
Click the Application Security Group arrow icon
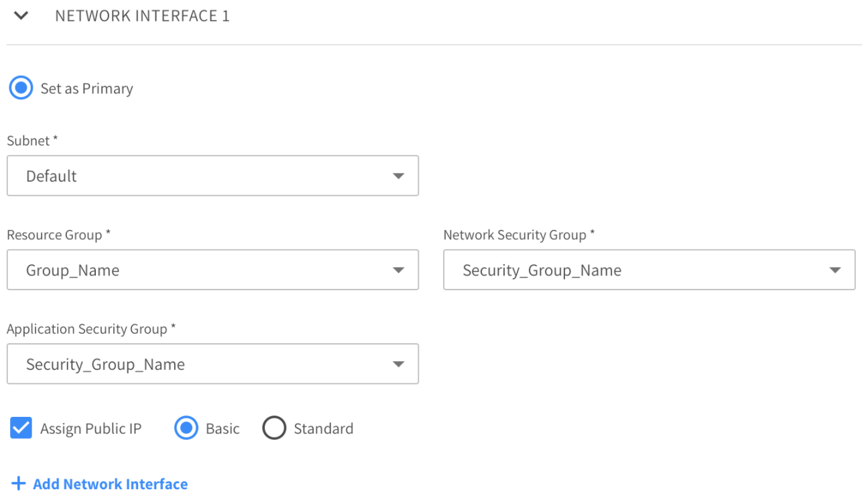[x=398, y=364]
